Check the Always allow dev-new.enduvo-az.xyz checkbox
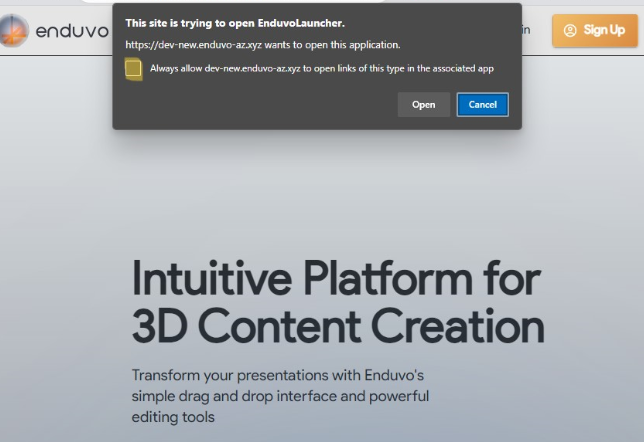Image resolution: width=644 pixels, height=442 pixels. (133, 69)
